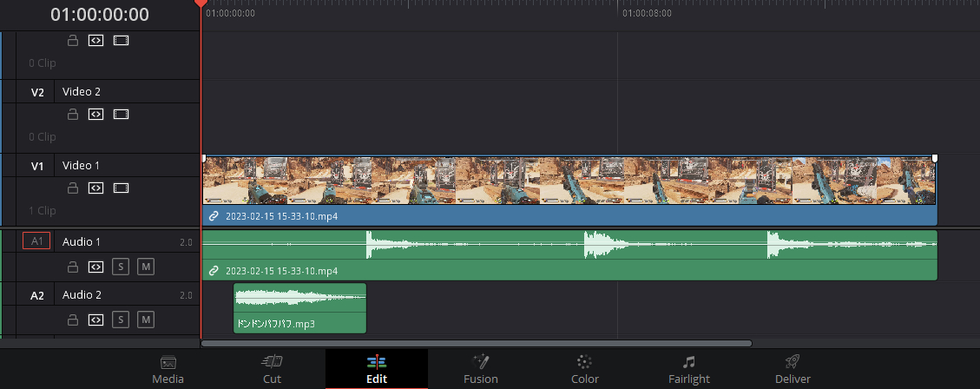Image resolution: width=980 pixels, height=389 pixels.
Task: Lock the Video 1 track
Action: click(x=73, y=188)
